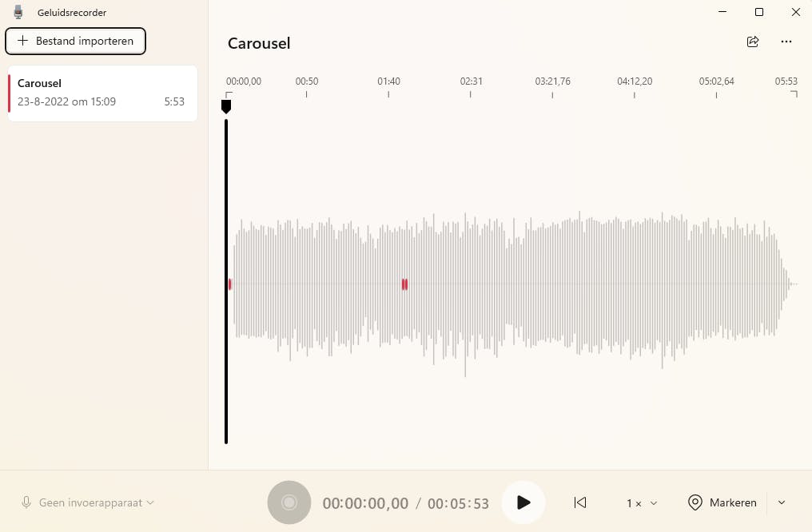Click the microphone icon beside Geen invoerapparaat
Screen dimensions: 812x532
[26, 502]
